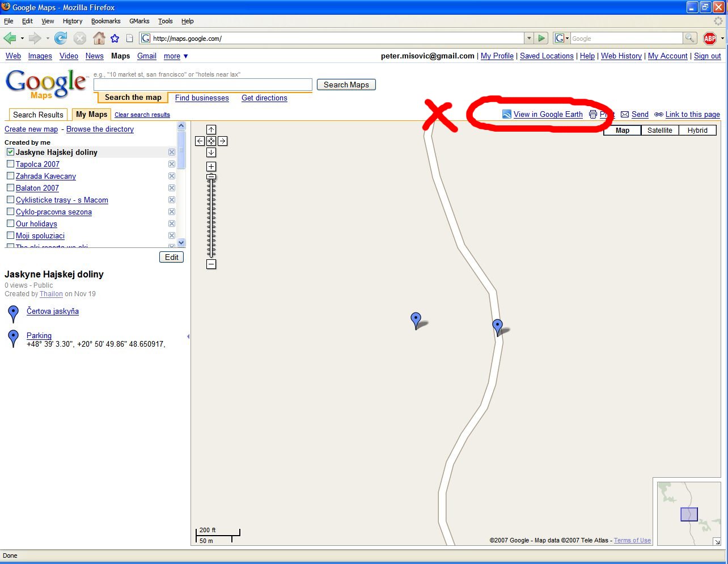Click the maps search input field
Viewport: 728px width, 564px height.
203,85
